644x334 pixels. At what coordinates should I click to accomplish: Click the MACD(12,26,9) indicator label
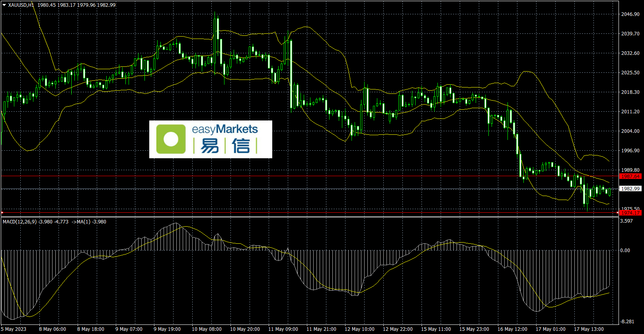(20, 222)
